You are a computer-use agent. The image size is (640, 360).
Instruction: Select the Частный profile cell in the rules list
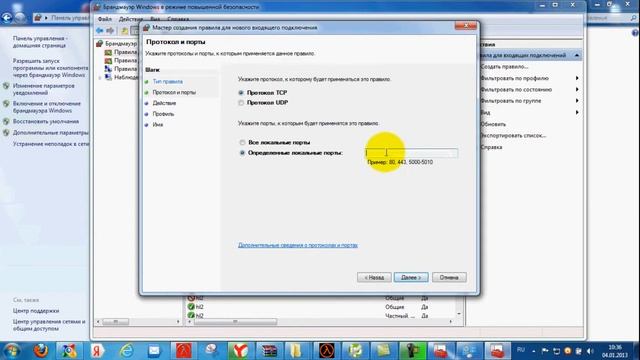[x=399, y=316]
